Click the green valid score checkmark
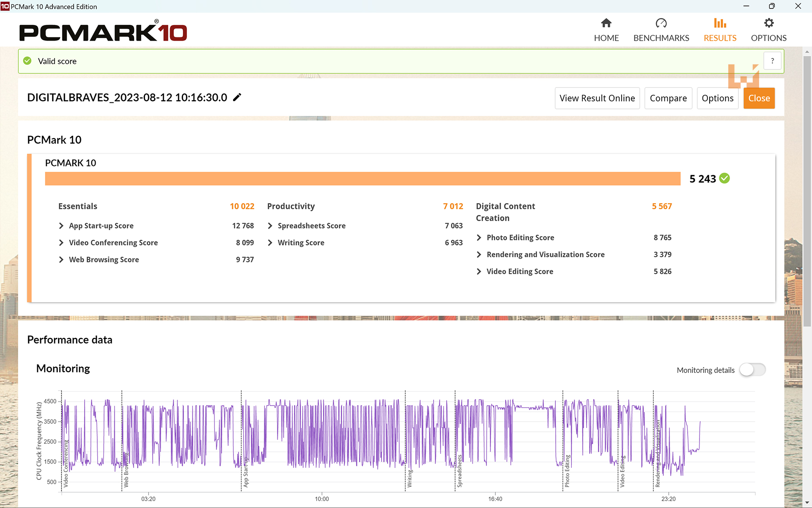Screen dimensions: 812x508 point(27,61)
